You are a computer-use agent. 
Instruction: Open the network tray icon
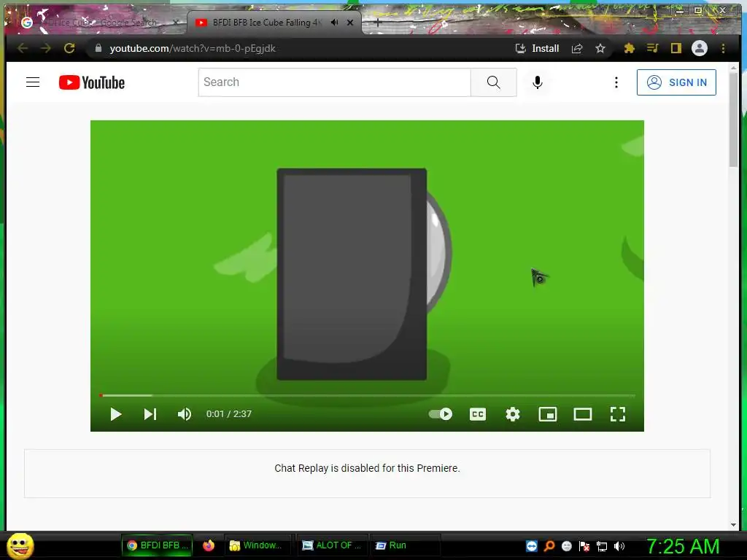(602, 546)
